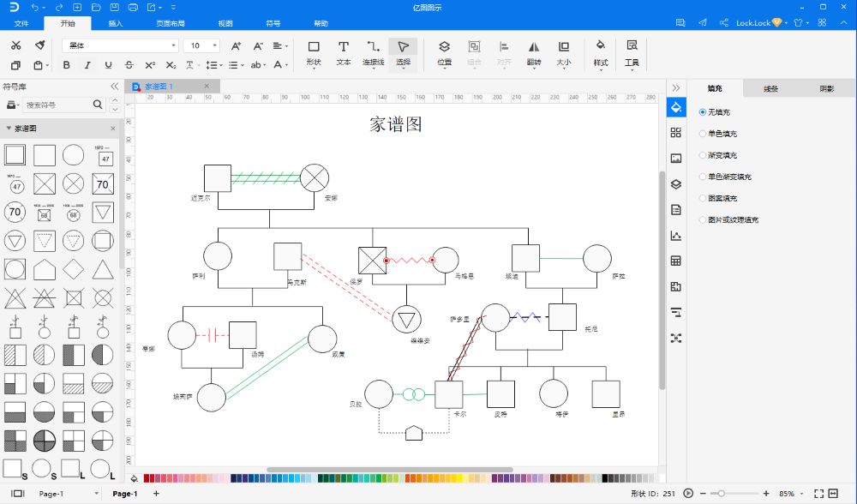The image size is (857, 504).
Task: Click the Lock.Lock account button
Action: click(759, 23)
